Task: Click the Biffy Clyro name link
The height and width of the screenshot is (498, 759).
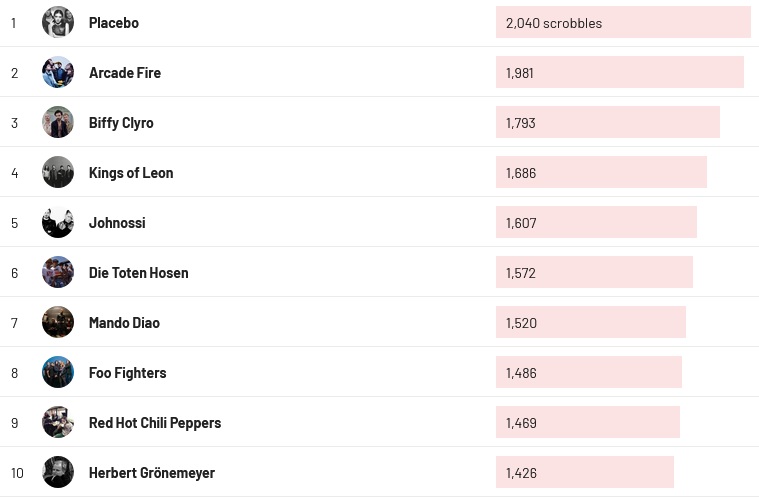Action: (121, 122)
